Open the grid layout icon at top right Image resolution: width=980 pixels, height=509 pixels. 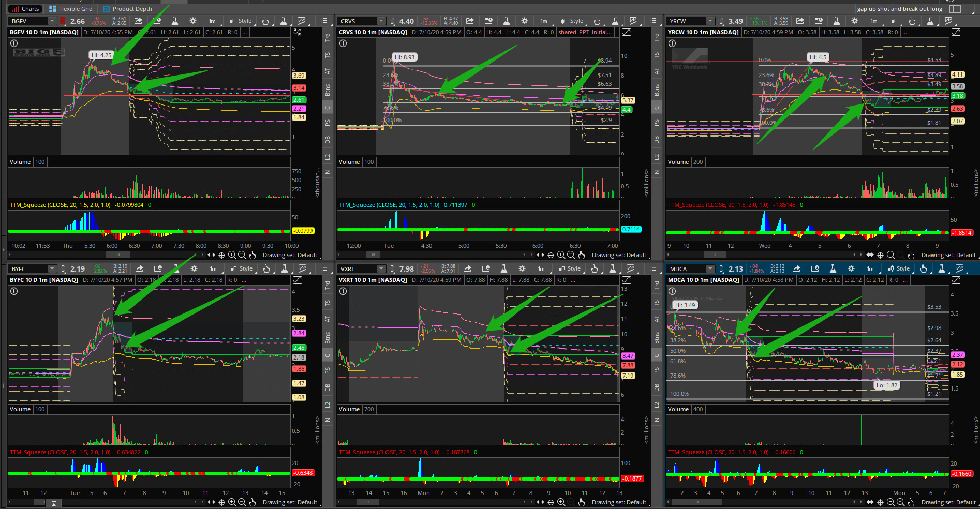[955, 9]
